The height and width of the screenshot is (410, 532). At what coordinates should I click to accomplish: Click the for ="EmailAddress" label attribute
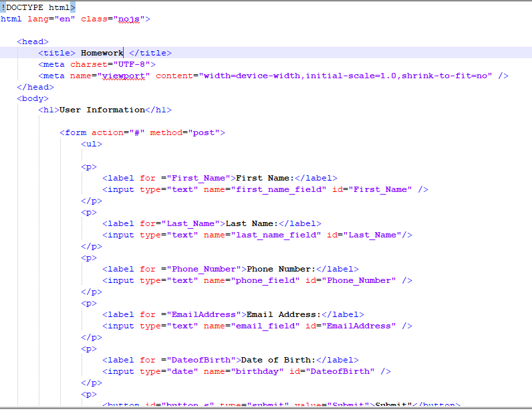click(x=190, y=314)
